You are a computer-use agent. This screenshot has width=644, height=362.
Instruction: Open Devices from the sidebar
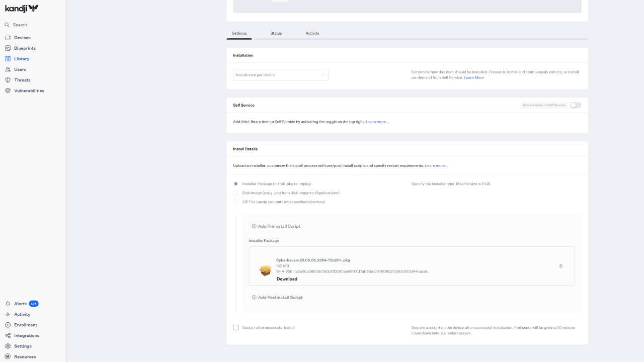click(x=22, y=38)
